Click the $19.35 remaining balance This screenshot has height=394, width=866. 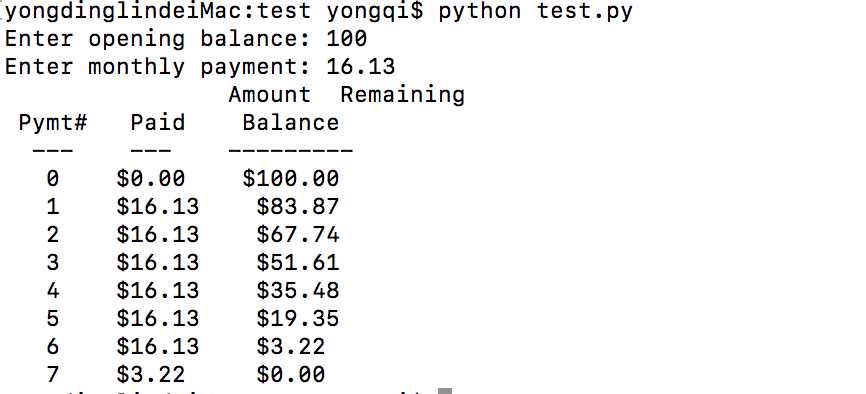point(297,319)
